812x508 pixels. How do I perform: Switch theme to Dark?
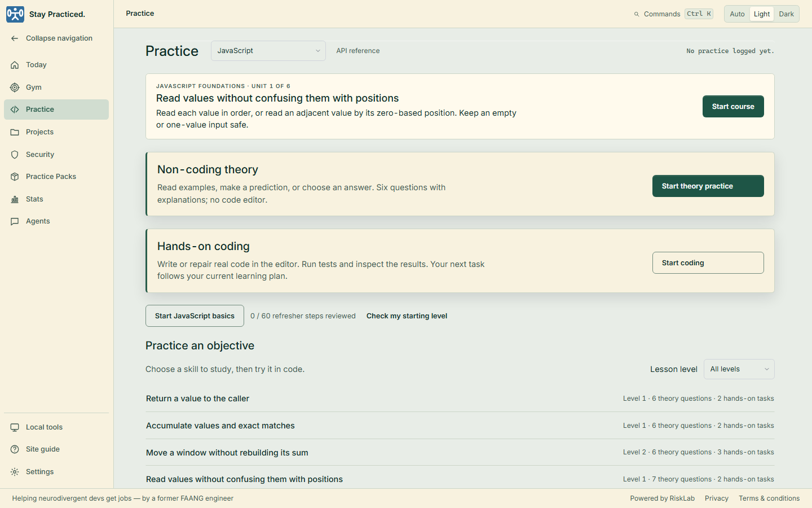786,14
